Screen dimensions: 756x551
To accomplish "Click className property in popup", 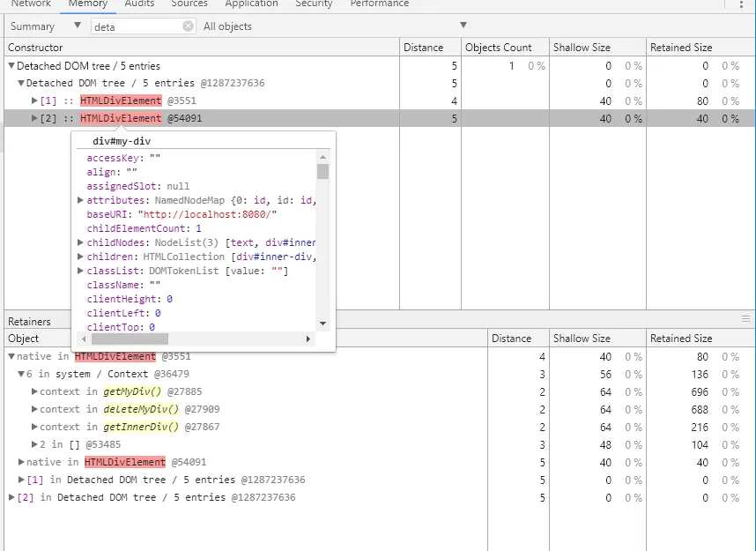I will pos(123,285).
